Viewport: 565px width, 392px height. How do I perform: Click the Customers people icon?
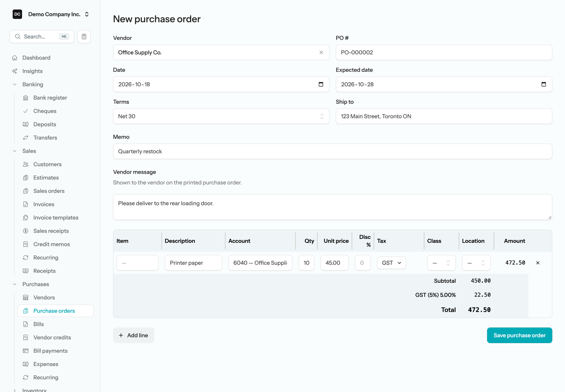[26, 164]
